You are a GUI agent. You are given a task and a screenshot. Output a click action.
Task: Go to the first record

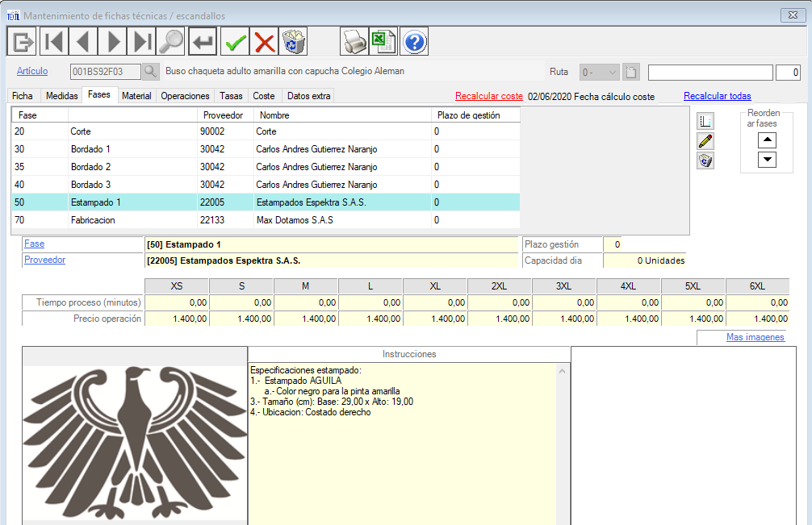(52, 40)
